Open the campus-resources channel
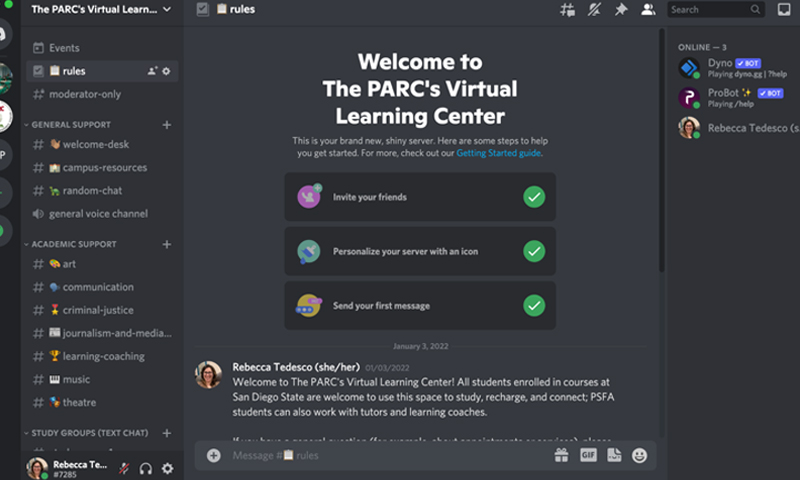 (102, 167)
